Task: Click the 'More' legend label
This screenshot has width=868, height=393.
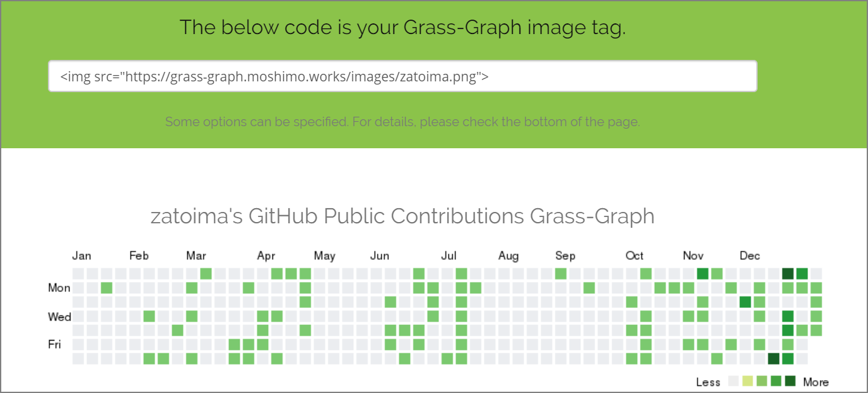Action: [x=816, y=382]
